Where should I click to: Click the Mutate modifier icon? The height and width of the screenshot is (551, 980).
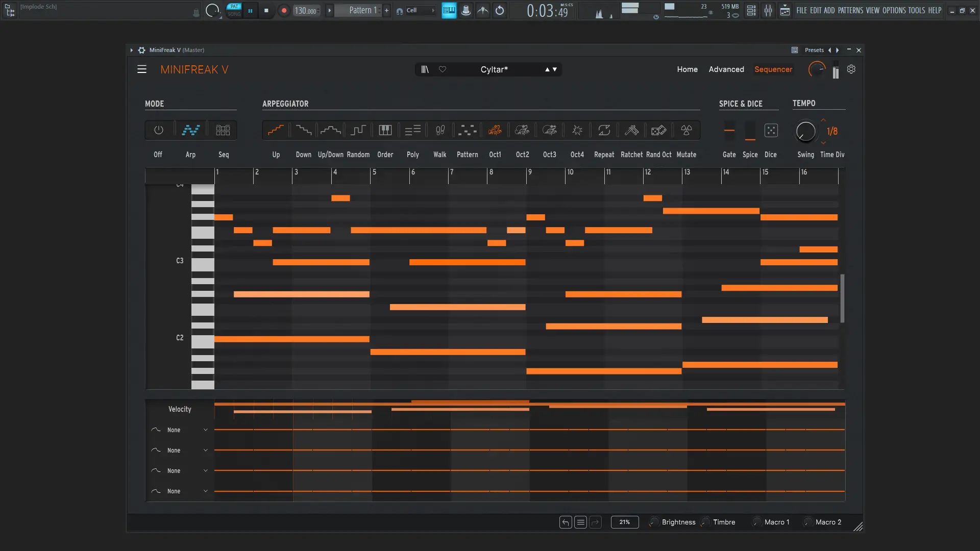click(686, 130)
